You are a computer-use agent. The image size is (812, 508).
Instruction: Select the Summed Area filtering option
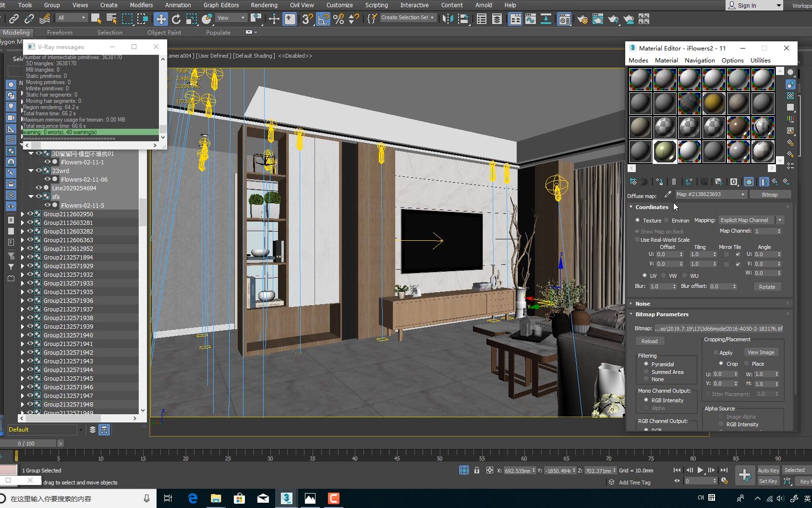[646, 372]
